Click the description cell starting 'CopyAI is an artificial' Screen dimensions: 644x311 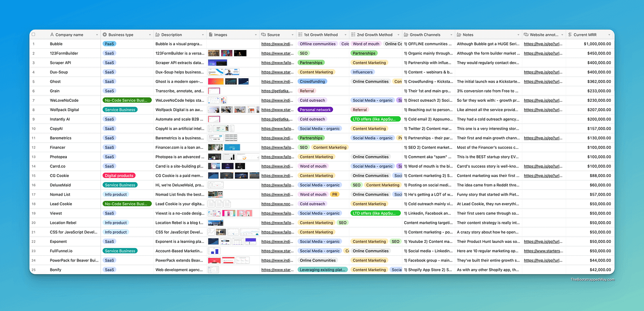click(x=180, y=129)
